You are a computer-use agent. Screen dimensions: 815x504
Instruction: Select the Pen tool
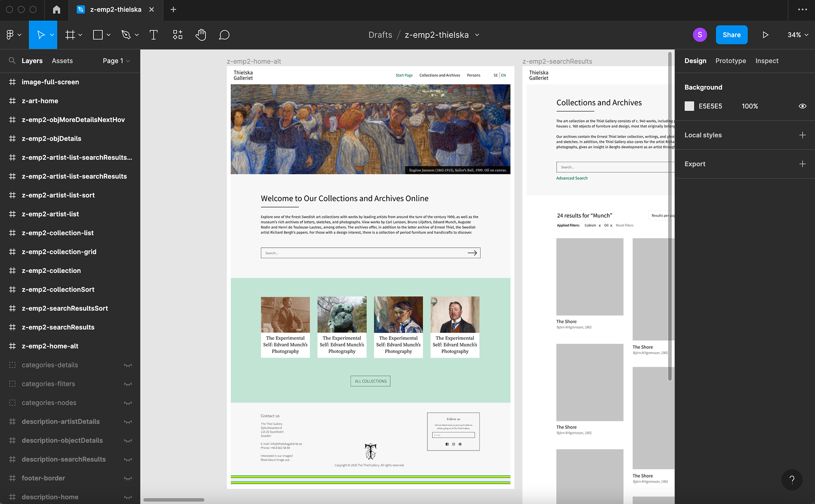126,35
